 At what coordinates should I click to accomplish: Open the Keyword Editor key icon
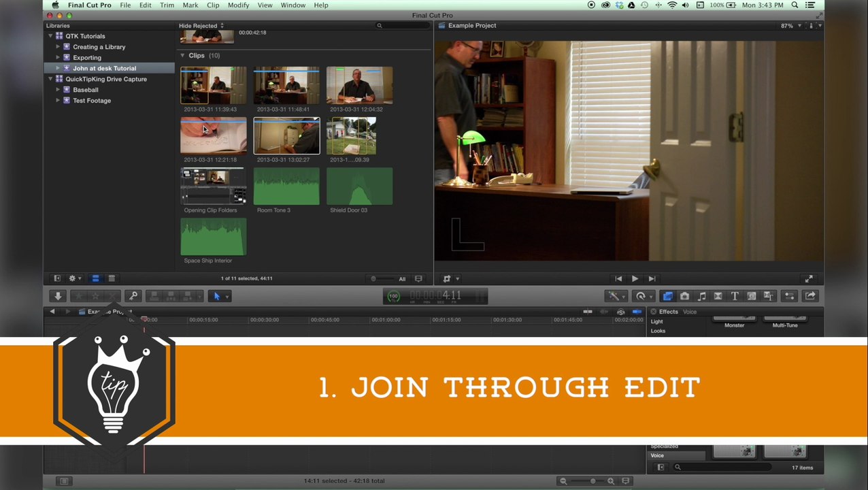pos(133,296)
